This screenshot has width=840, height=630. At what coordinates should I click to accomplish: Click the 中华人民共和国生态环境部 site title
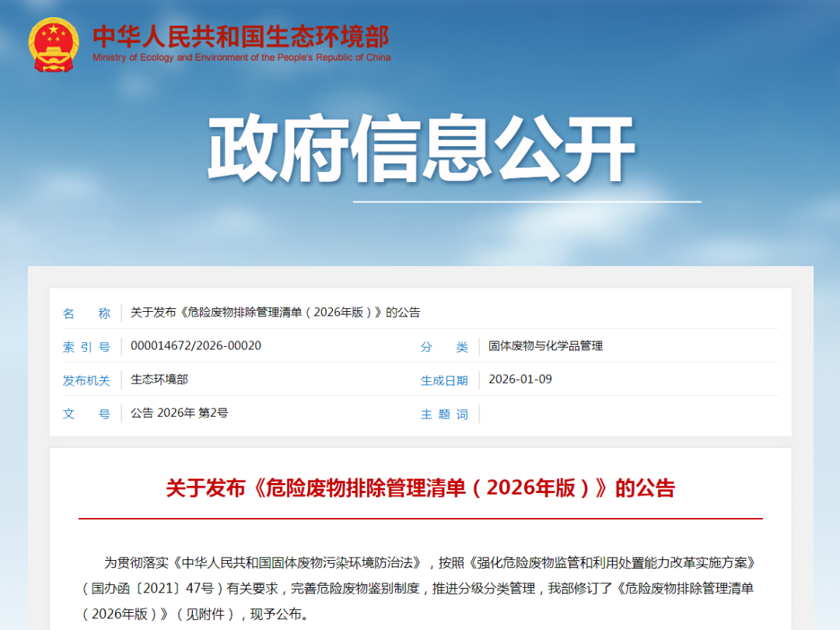[x=240, y=36]
